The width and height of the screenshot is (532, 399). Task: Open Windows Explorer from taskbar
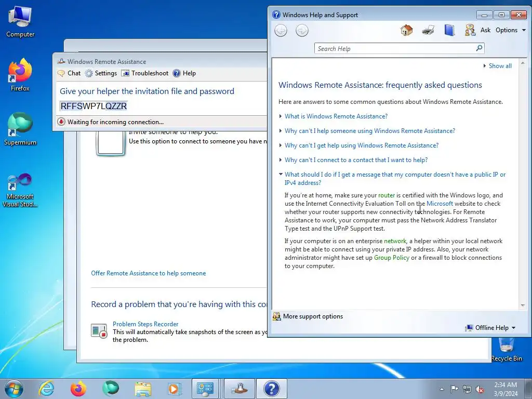pos(143,389)
